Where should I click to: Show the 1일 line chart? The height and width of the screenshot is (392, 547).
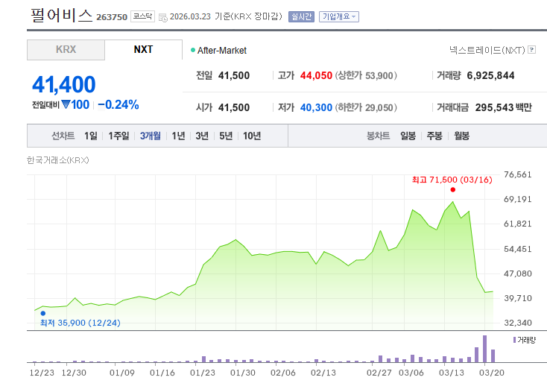click(x=90, y=136)
